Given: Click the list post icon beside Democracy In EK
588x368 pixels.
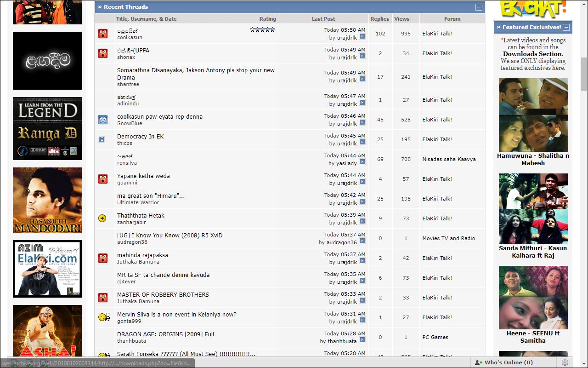Looking at the screenshot, I should click(102, 139).
